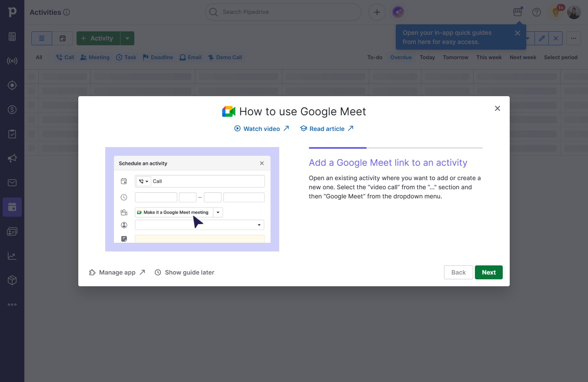Click the X icon beside the pencil icon
This screenshot has width=588, height=382.
pyautogui.click(x=556, y=38)
